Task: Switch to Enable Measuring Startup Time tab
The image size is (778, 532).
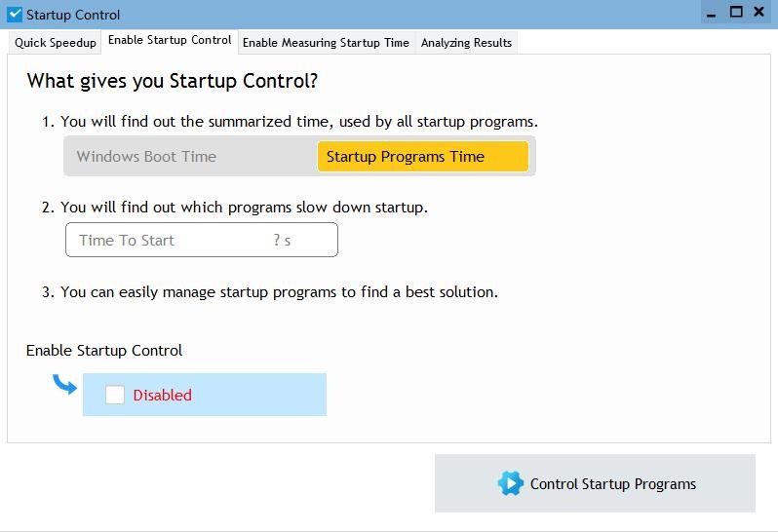Action: pyautogui.click(x=326, y=43)
